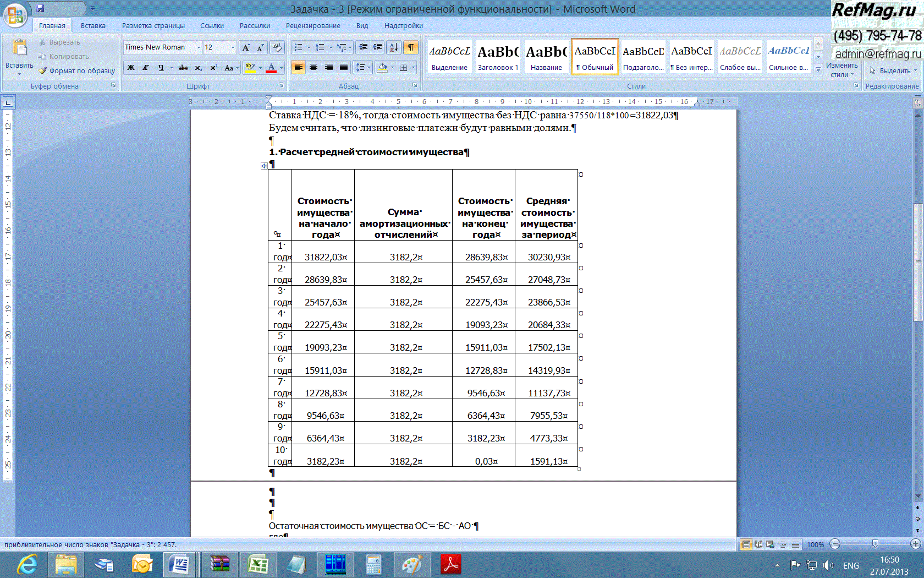
Task: Click the Format Painter brush icon
Action: click(43, 71)
